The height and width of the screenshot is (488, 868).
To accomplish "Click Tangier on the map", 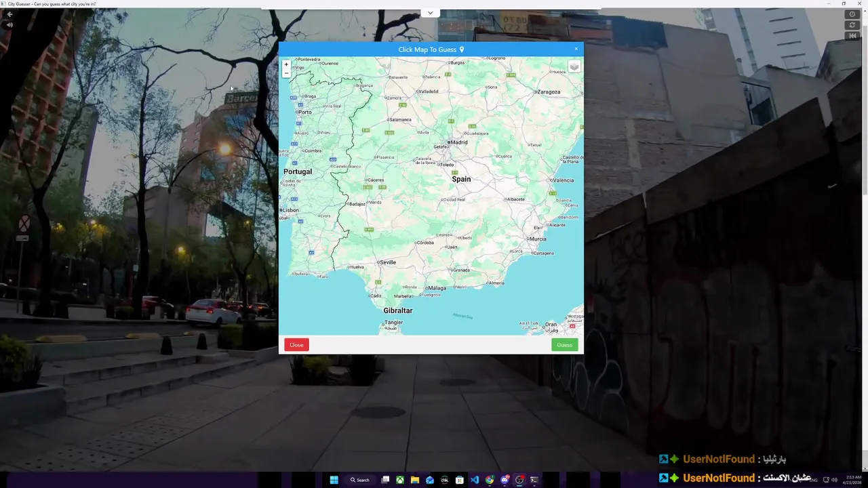I will (x=393, y=323).
